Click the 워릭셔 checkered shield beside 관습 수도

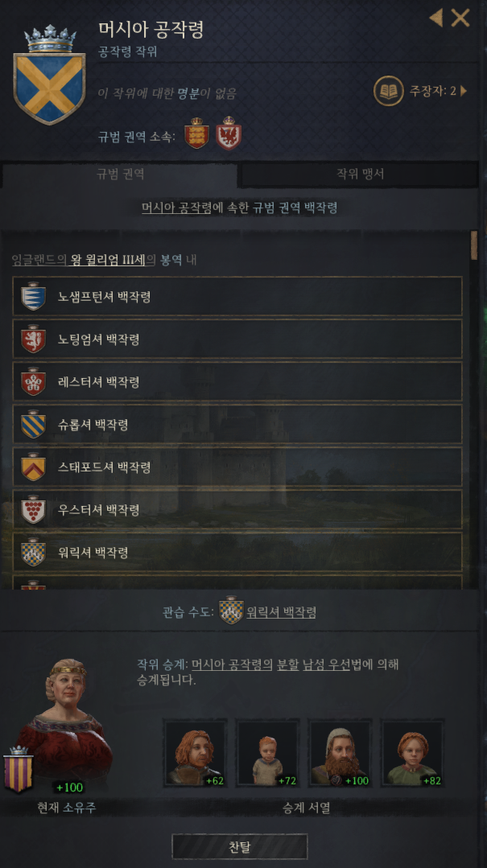pyautogui.click(x=231, y=611)
